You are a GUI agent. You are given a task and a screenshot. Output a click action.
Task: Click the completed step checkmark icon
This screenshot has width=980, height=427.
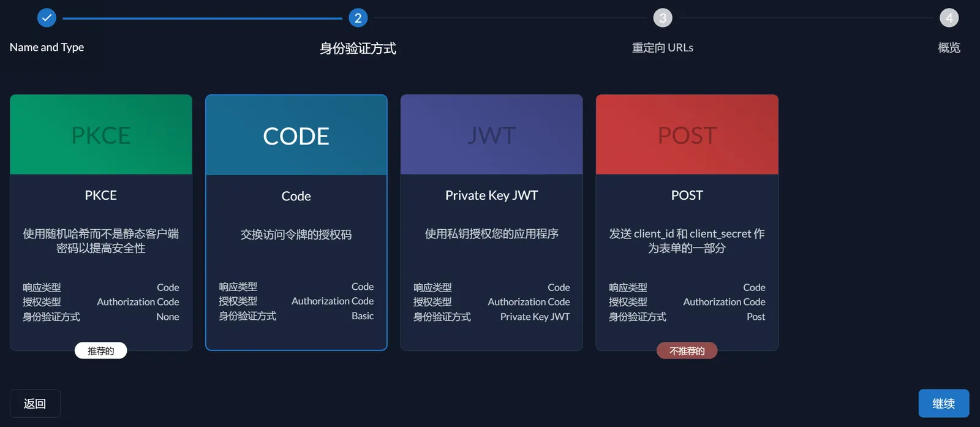point(47,18)
